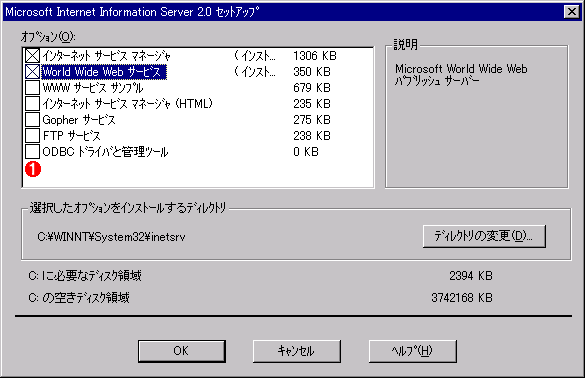Click ディレクトリの変更(D)... button
Screen dimensions: 585x378
[484, 236]
